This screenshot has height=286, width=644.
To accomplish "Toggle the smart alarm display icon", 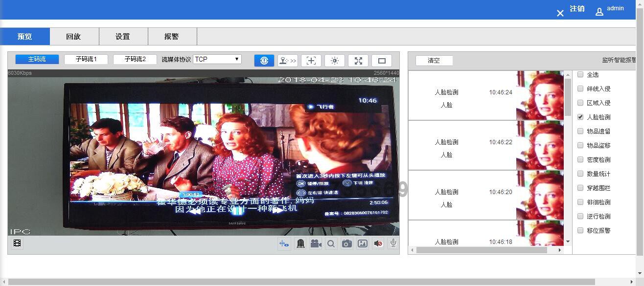I will point(264,61).
